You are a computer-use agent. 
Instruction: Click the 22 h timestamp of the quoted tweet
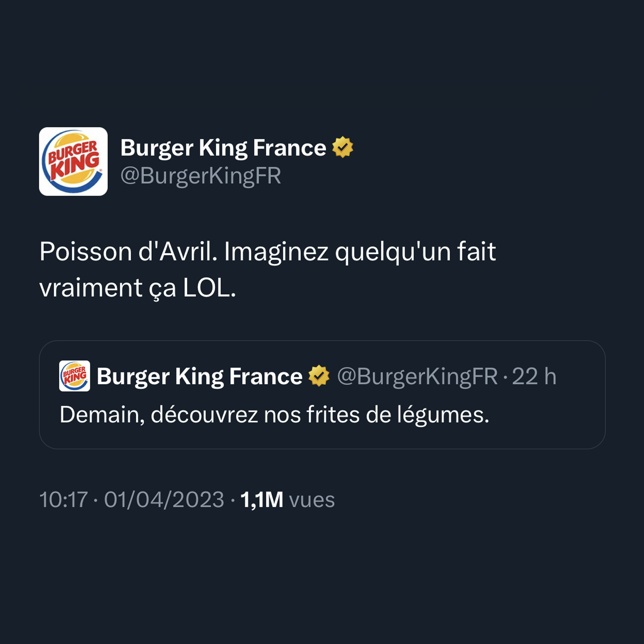tap(534, 376)
